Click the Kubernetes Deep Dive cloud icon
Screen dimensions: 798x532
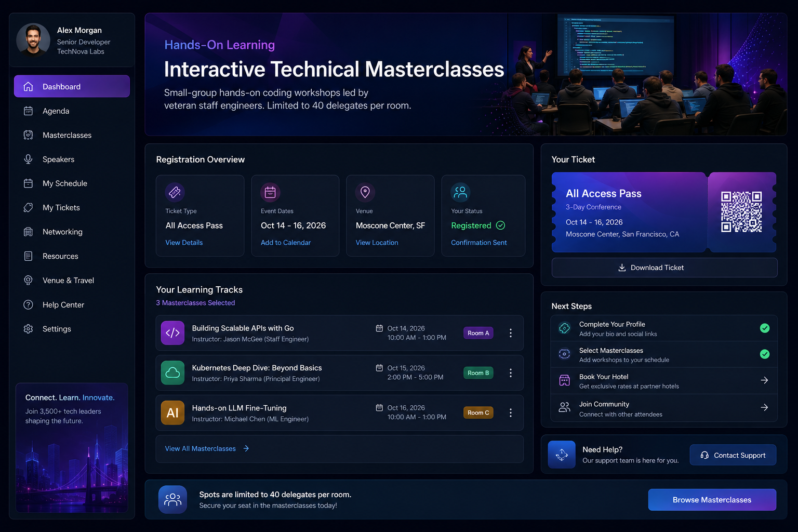coord(172,373)
